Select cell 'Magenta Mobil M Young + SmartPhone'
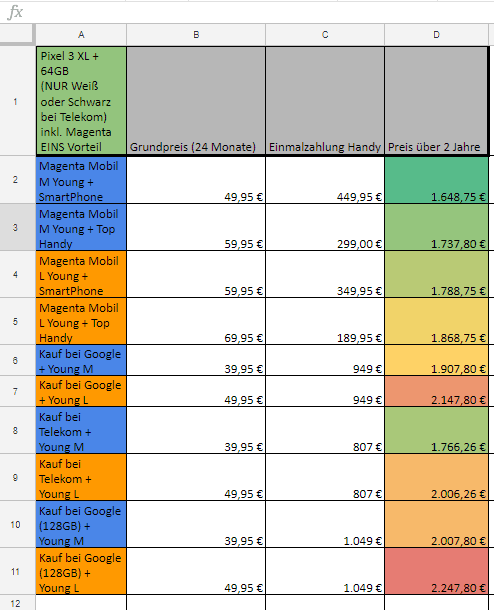 tap(81, 180)
